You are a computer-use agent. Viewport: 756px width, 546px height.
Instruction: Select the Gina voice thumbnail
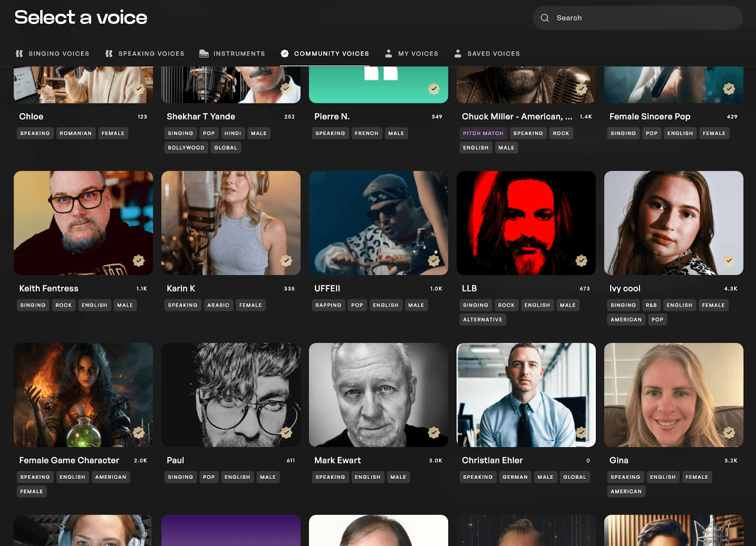tap(673, 396)
